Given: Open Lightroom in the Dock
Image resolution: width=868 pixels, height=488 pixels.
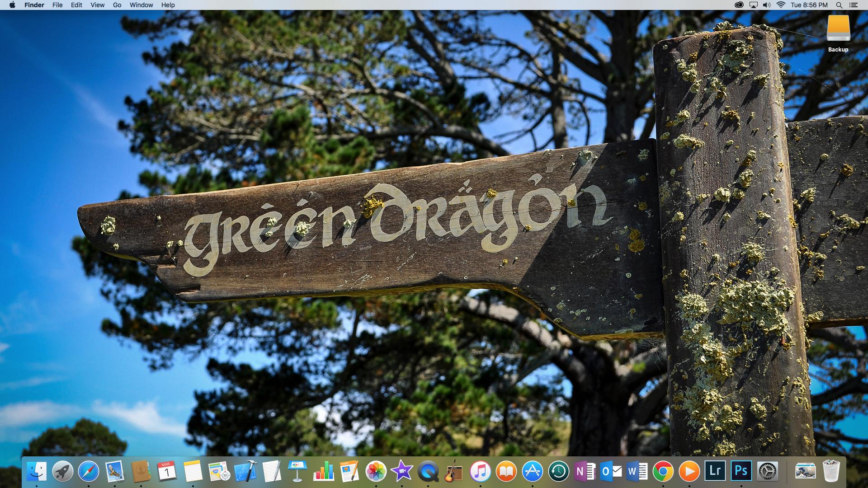Looking at the screenshot, I should (715, 471).
